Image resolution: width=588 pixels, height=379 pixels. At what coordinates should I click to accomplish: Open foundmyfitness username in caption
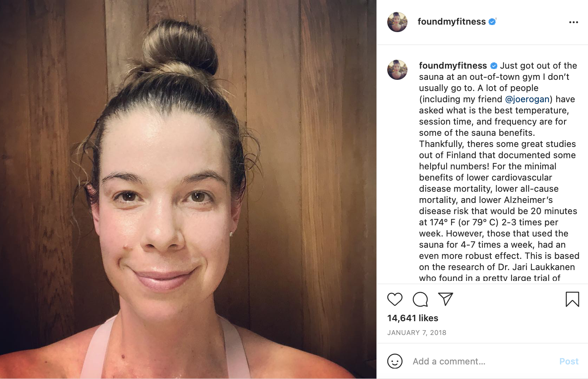(x=453, y=66)
